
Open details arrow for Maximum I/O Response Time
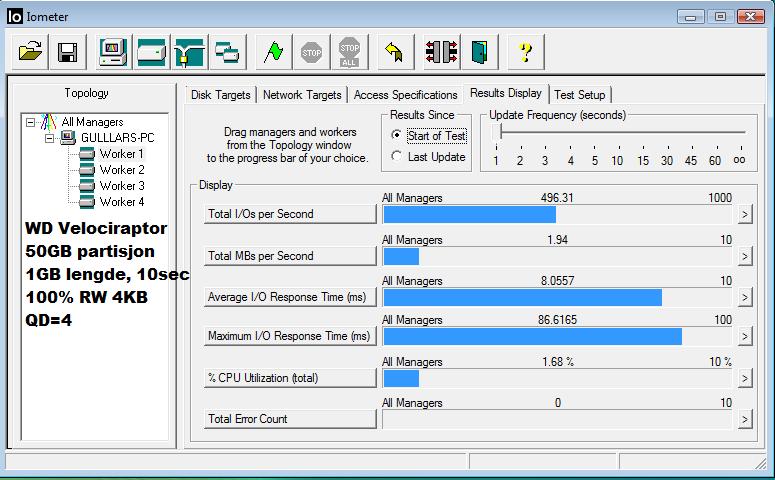coord(745,337)
